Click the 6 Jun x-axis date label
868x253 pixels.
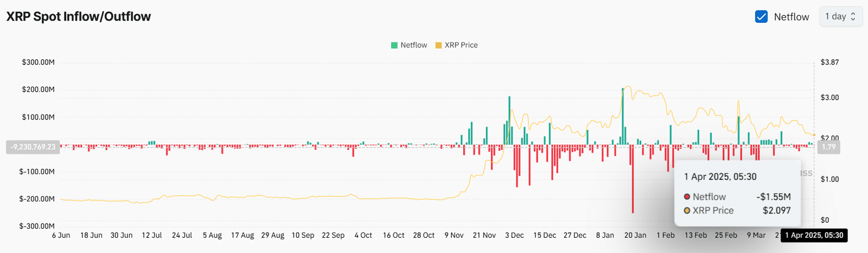[61, 235]
